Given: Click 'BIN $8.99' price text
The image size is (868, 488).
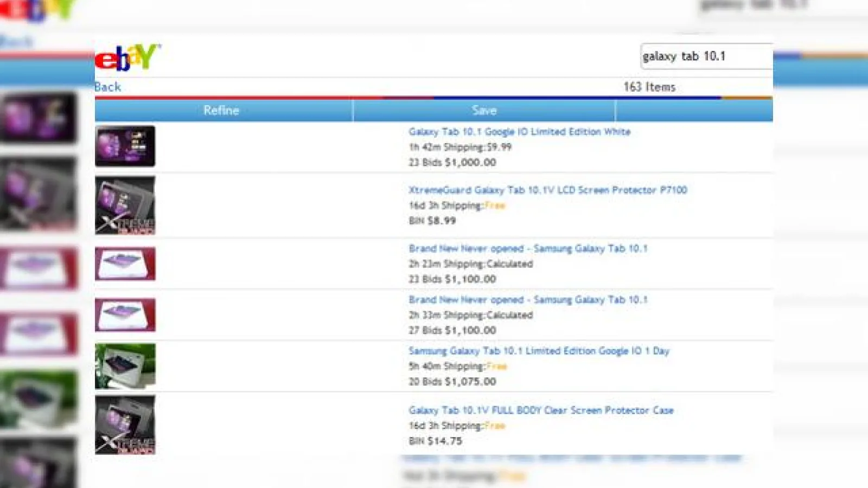Looking at the screenshot, I should pyautogui.click(x=432, y=221).
